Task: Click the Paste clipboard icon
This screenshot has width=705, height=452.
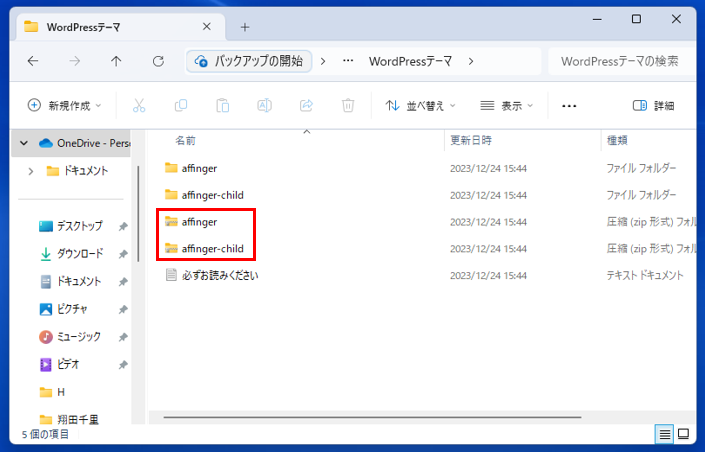Action: [x=223, y=105]
